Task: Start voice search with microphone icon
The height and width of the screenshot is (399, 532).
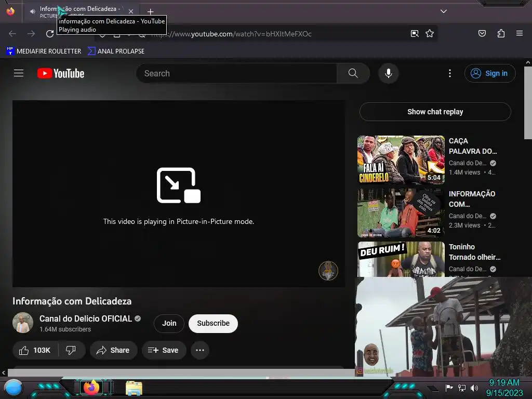Action: tap(389, 73)
